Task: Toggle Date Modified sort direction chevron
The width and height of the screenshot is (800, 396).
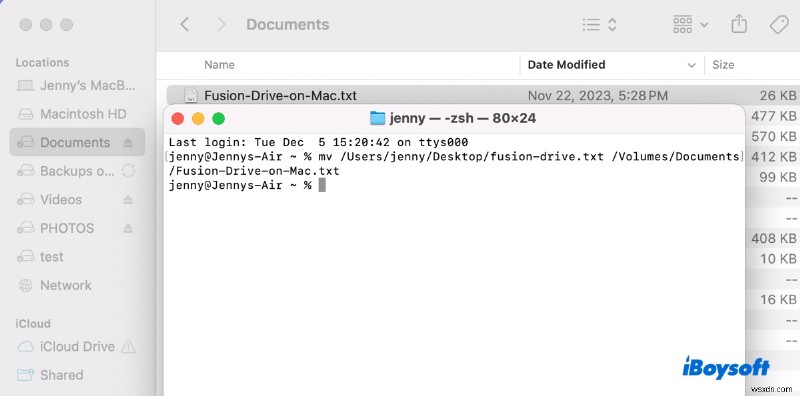Action: click(x=691, y=65)
